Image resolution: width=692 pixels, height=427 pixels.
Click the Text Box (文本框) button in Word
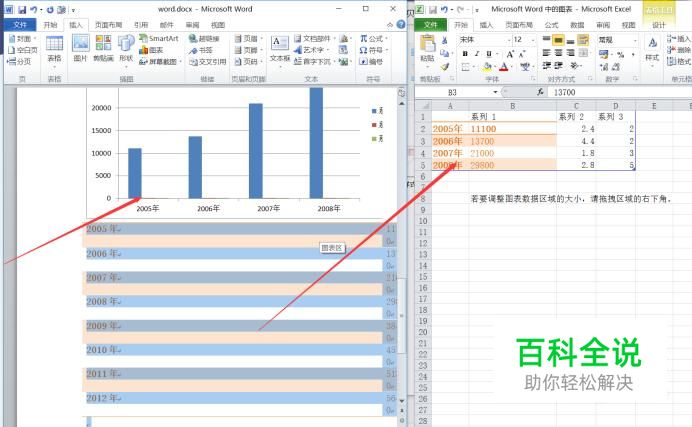point(280,49)
